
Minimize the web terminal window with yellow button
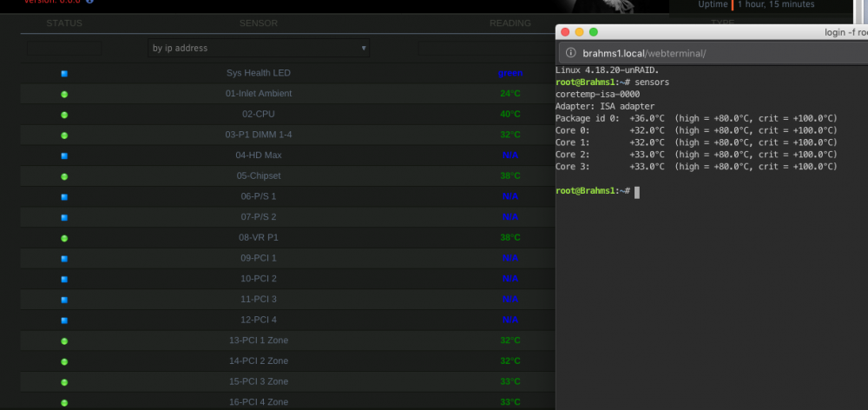[x=579, y=32]
